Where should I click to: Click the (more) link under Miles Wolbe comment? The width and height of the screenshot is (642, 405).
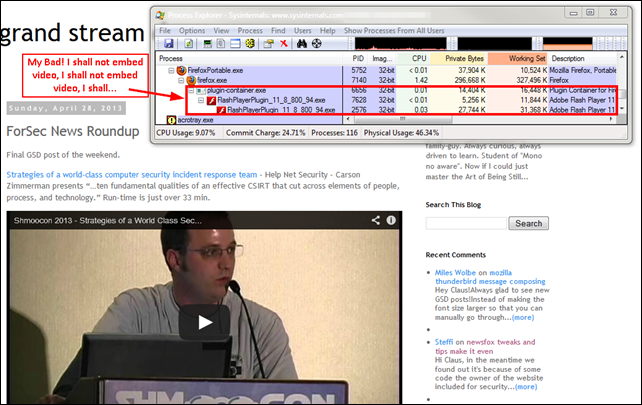coord(523,317)
